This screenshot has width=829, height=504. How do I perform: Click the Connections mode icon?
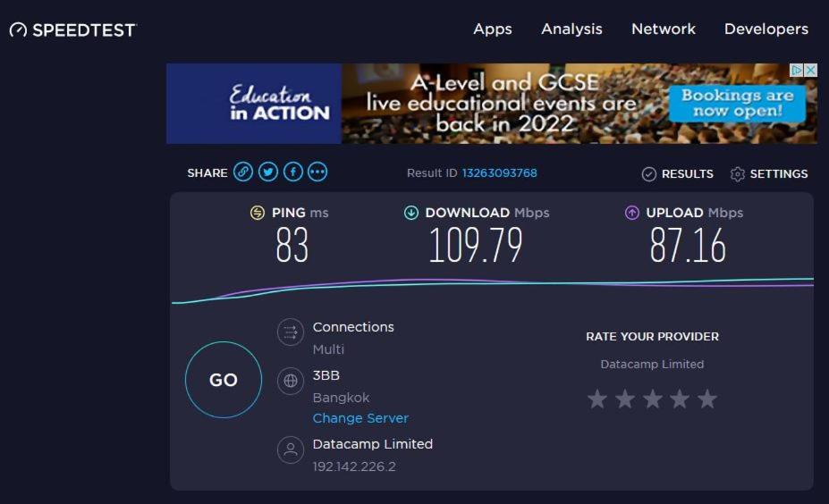pyautogui.click(x=291, y=332)
